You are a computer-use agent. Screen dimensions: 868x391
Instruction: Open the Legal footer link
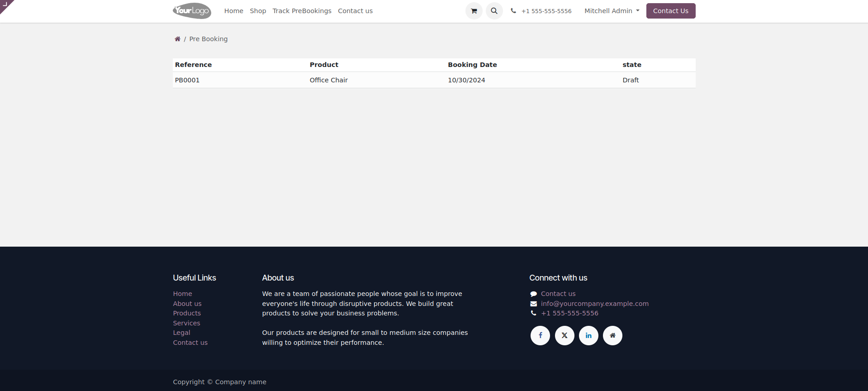181,333
